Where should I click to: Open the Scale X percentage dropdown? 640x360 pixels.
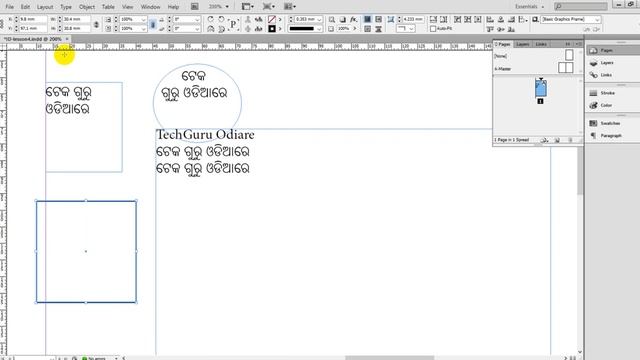point(143,20)
